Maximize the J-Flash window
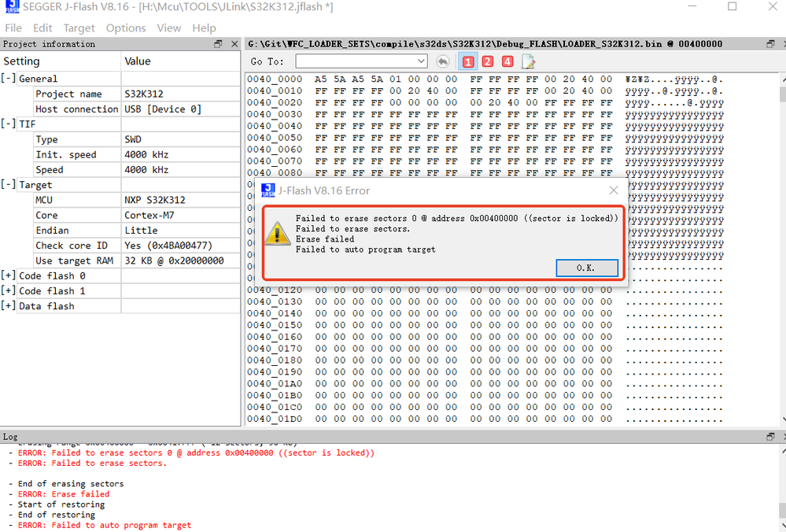Screen dimensions: 786x532 pos(732,6)
